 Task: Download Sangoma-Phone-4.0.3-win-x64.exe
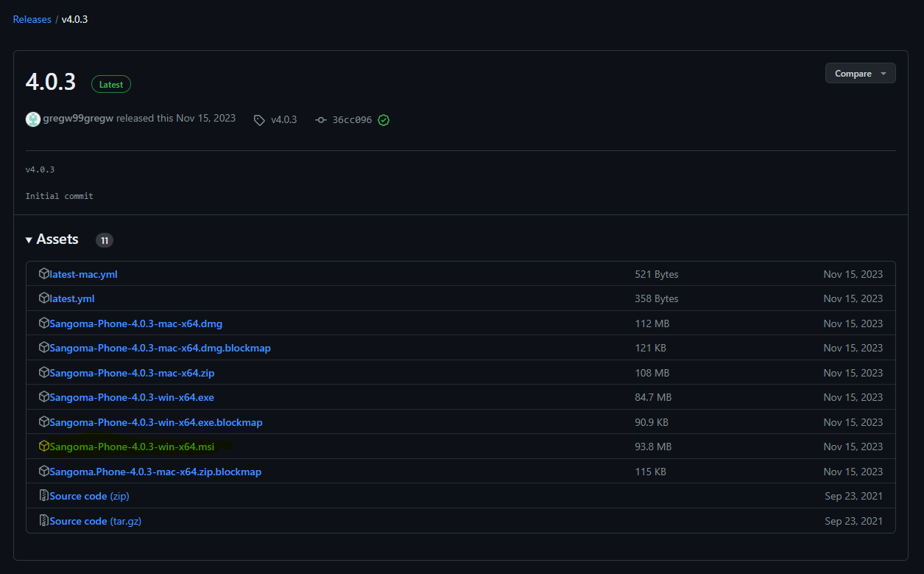tap(132, 397)
